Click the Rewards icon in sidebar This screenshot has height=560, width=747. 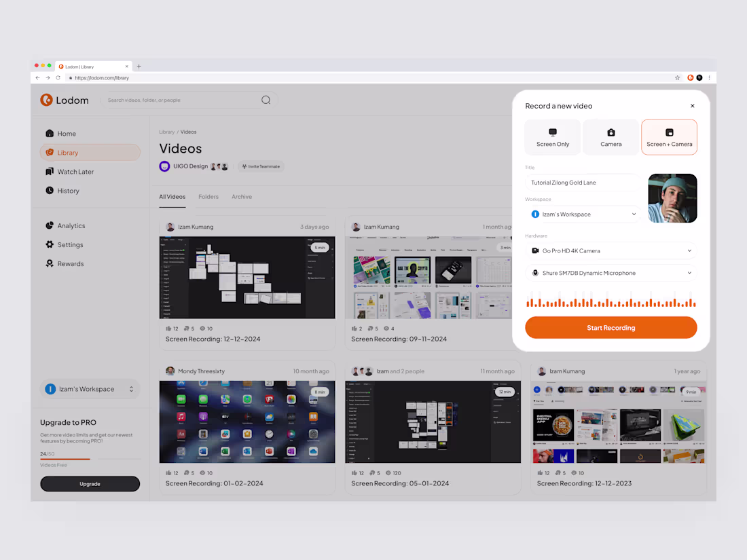[x=50, y=263]
